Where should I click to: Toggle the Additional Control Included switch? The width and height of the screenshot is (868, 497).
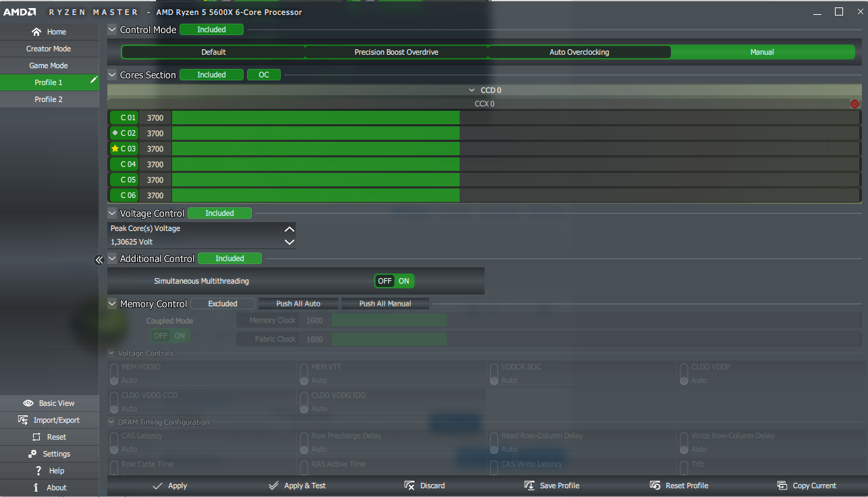pos(229,259)
